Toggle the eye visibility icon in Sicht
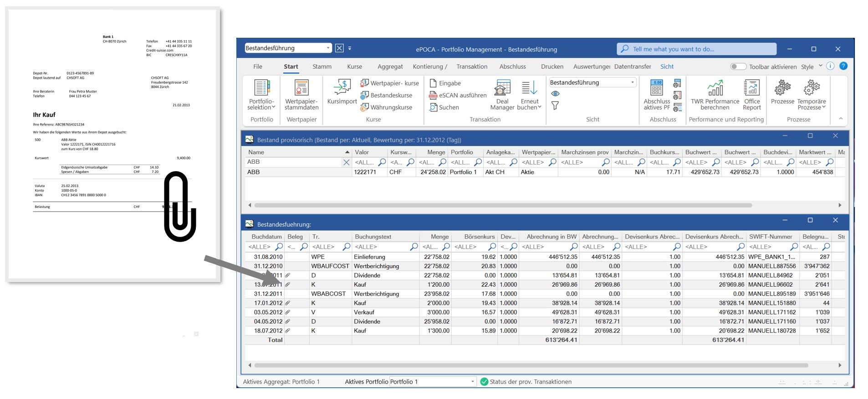This screenshot has height=399, width=868. [x=555, y=94]
